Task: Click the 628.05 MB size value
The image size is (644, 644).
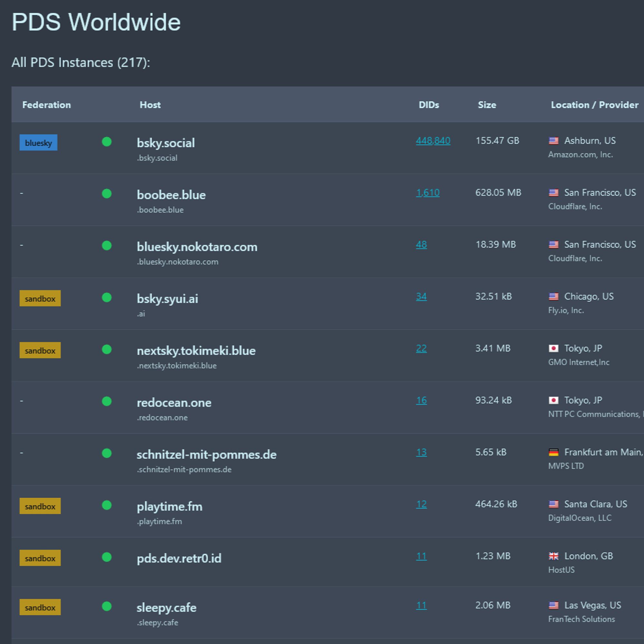Action: click(x=498, y=193)
